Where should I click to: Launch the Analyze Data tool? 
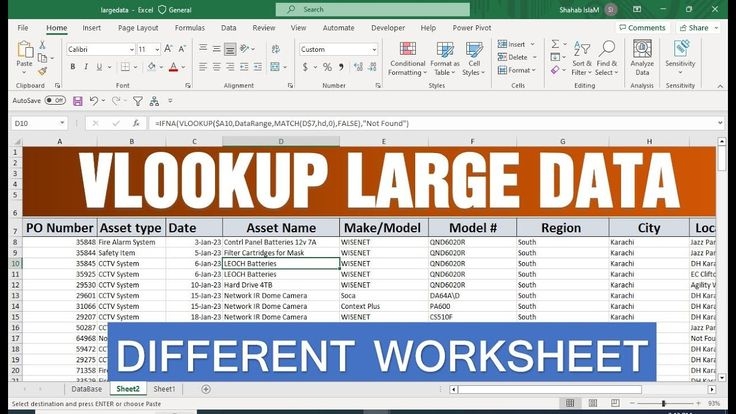pyautogui.click(x=642, y=59)
